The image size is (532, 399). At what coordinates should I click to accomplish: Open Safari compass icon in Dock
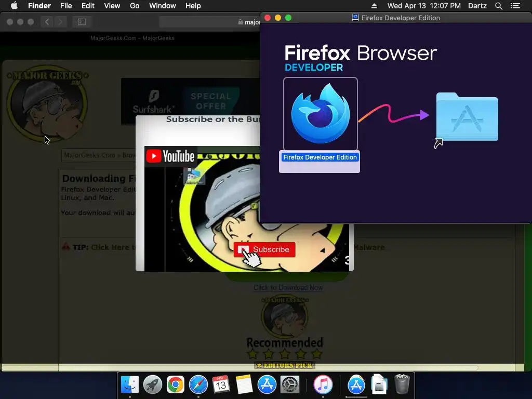pyautogui.click(x=198, y=384)
